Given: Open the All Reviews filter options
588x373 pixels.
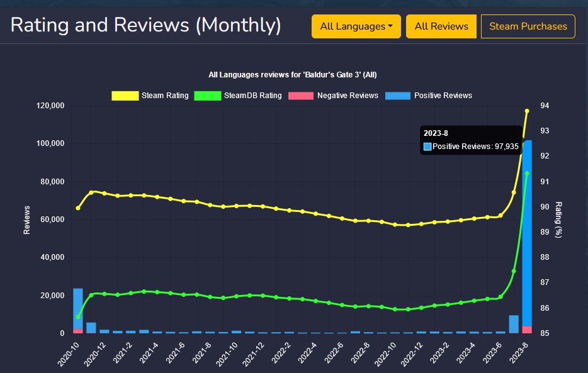Looking at the screenshot, I should point(441,26).
